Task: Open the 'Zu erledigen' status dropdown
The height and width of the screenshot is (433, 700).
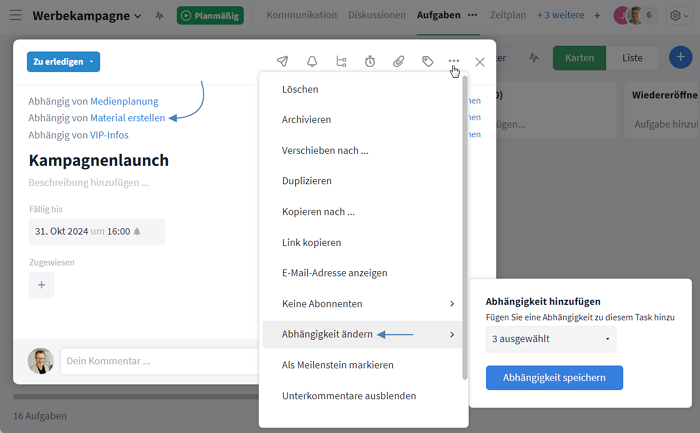Action: (63, 62)
